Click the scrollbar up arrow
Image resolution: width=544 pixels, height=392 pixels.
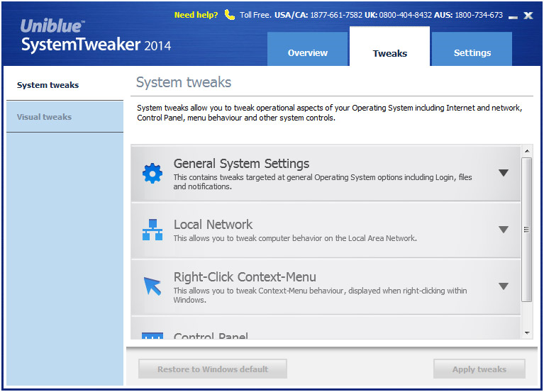(527, 151)
